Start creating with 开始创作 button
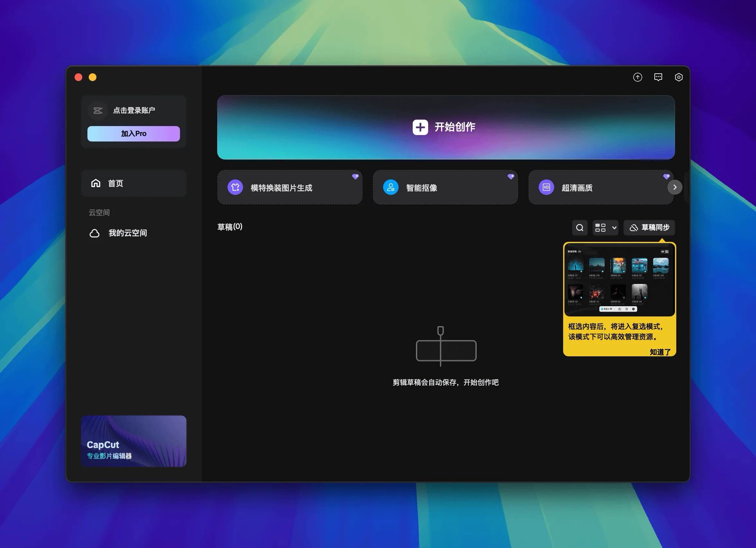Image resolution: width=756 pixels, height=548 pixels. pos(445,127)
